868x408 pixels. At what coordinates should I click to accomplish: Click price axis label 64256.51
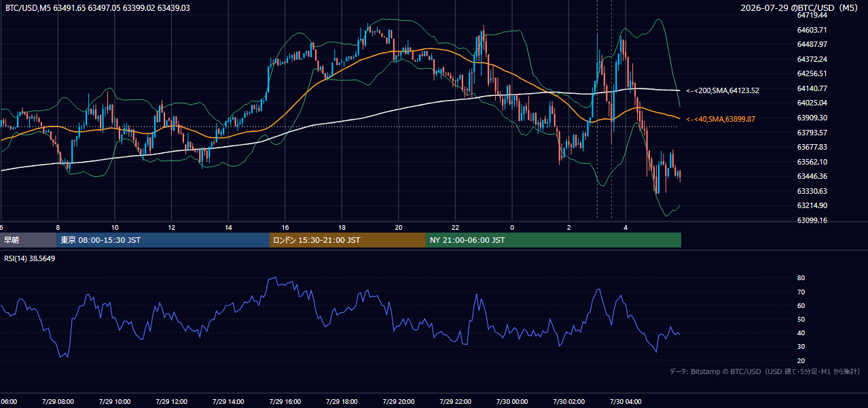tap(812, 73)
